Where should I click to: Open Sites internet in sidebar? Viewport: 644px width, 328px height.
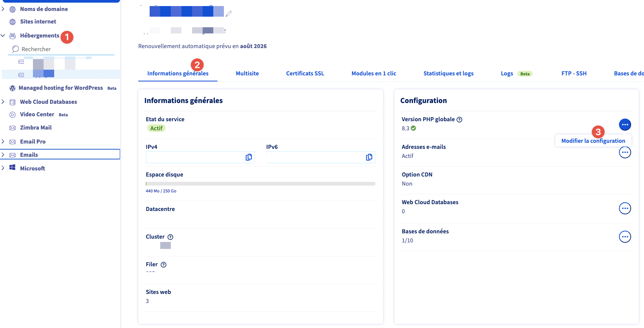[38, 22]
